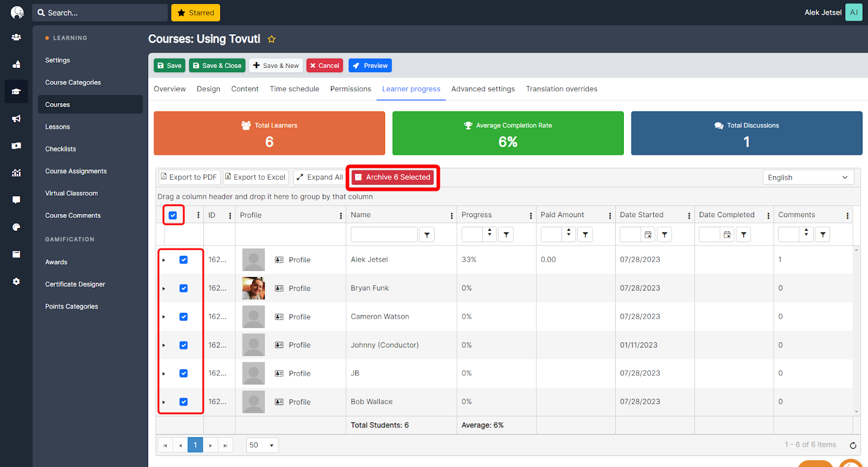Viewport: 868px width, 467px height.
Task: Open the Profile column options menu
Action: coord(341,216)
